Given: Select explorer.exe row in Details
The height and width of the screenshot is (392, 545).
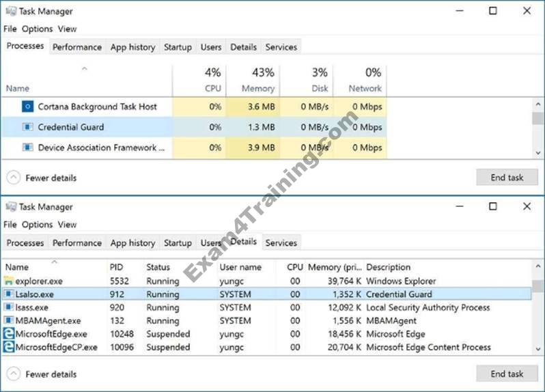Looking at the screenshot, I should pyautogui.click(x=267, y=281).
